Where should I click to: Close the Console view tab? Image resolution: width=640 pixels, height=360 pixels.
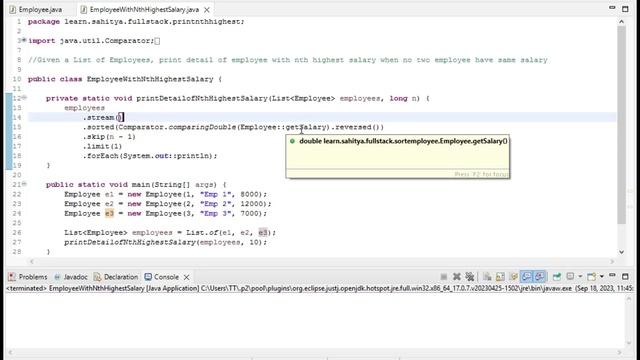pos(187,277)
